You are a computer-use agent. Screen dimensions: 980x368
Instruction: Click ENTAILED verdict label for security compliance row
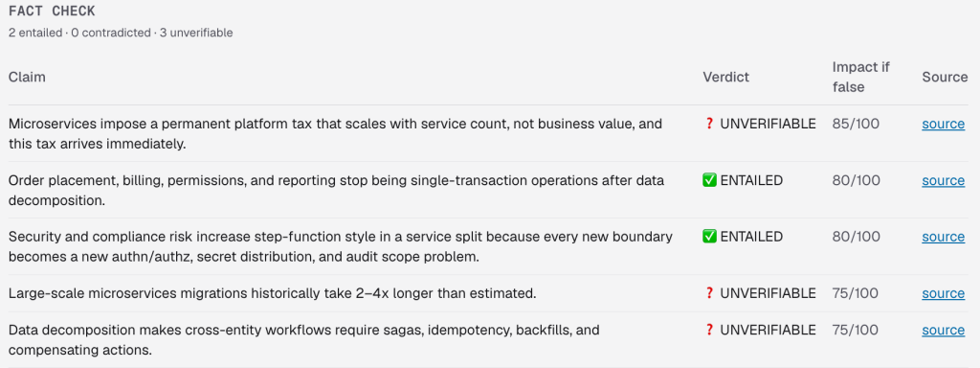click(751, 237)
